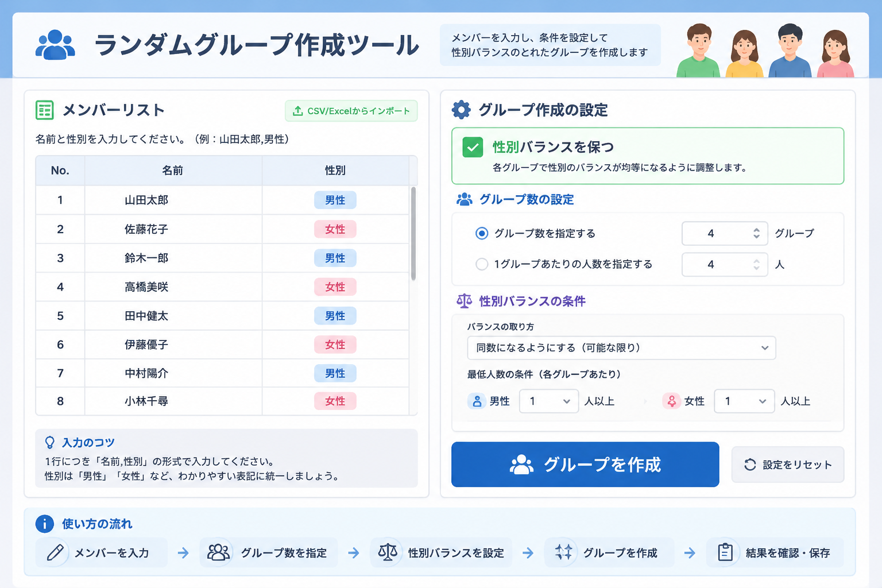Image resolution: width=882 pixels, height=588 pixels.
Task: Open the バランスの取り方 dropdown
Action: 621,348
